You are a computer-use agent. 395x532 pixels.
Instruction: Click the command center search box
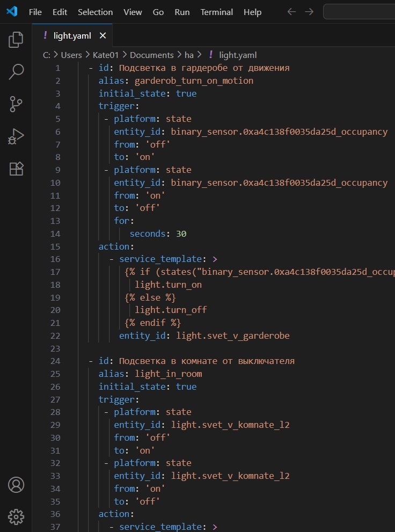tap(359, 11)
